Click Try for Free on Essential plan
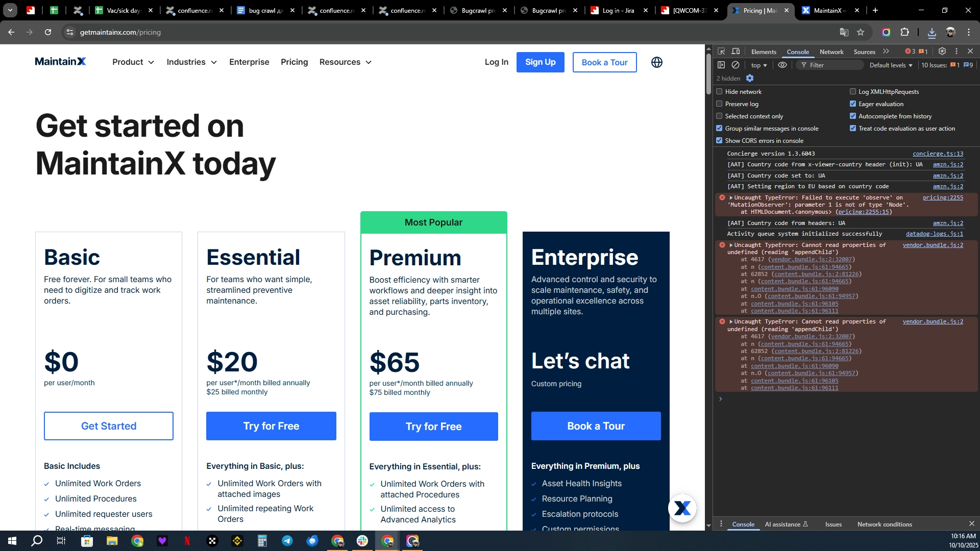980x551 pixels. (x=272, y=426)
